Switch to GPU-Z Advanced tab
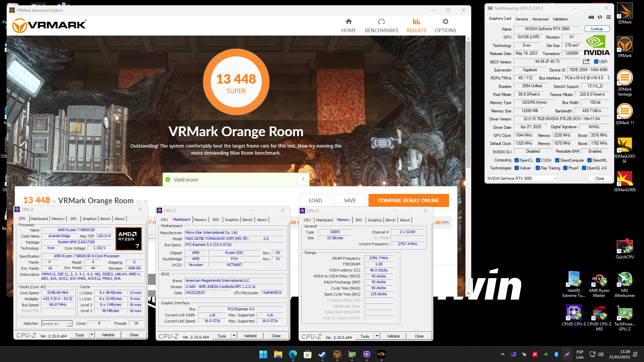The width and height of the screenshot is (644, 362). tap(540, 19)
